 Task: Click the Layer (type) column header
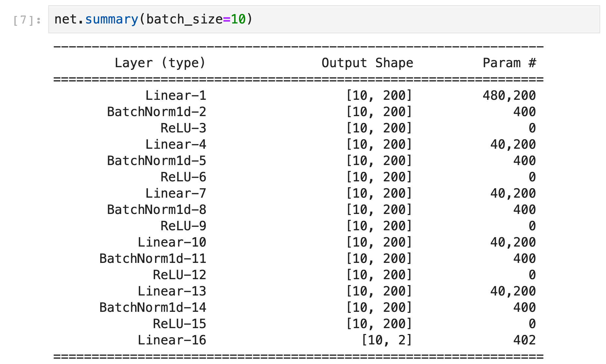[160, 63]
